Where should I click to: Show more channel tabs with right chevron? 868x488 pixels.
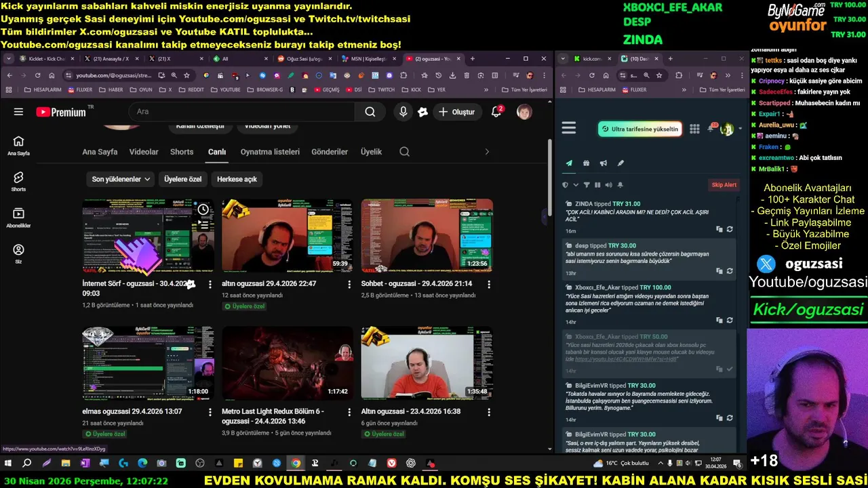coord(486,152)
